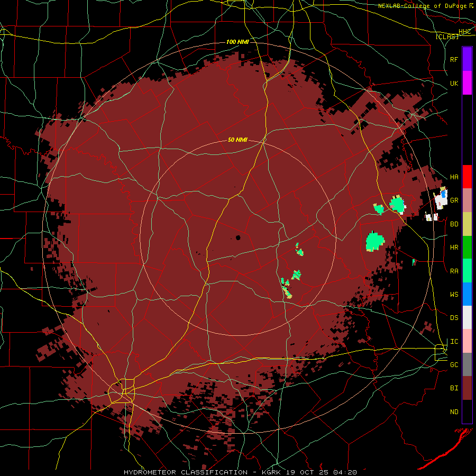The width and height of the screenshot is (476, 476).
Task: Click the HA red legend swatch
Action: click(x=467, y=177)
